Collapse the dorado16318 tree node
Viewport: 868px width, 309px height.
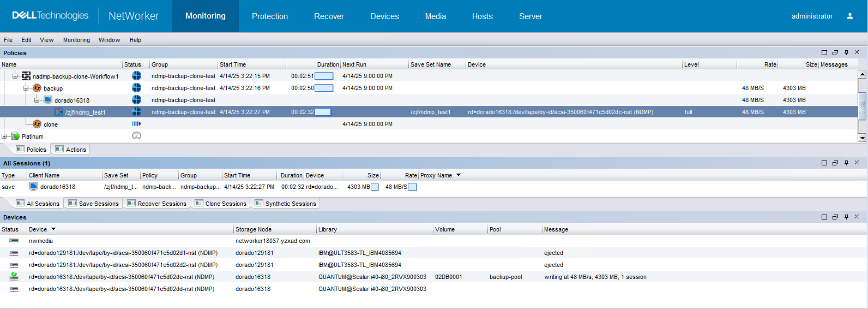pyautogui.click(x=37, y=100)
